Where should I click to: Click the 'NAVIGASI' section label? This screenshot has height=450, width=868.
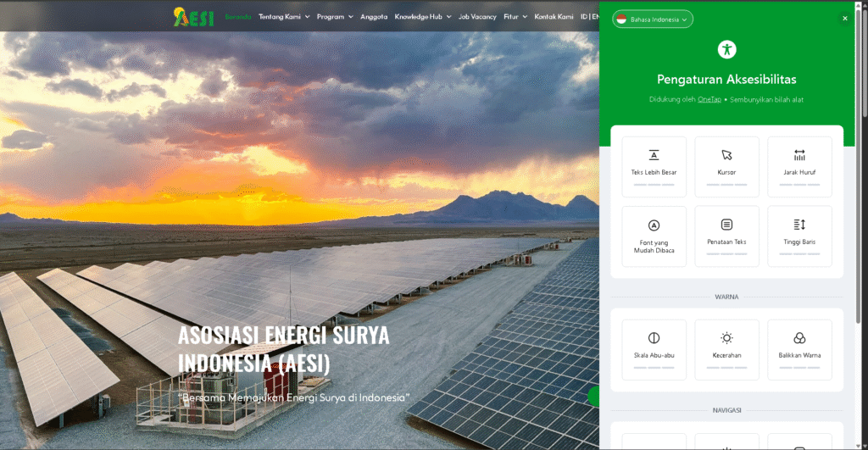(726, 410)
